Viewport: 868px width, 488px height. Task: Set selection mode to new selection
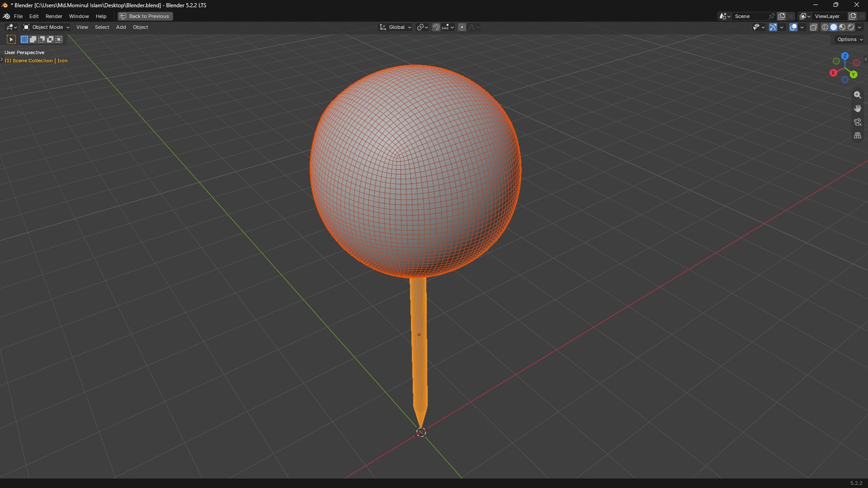pos(24,40)
